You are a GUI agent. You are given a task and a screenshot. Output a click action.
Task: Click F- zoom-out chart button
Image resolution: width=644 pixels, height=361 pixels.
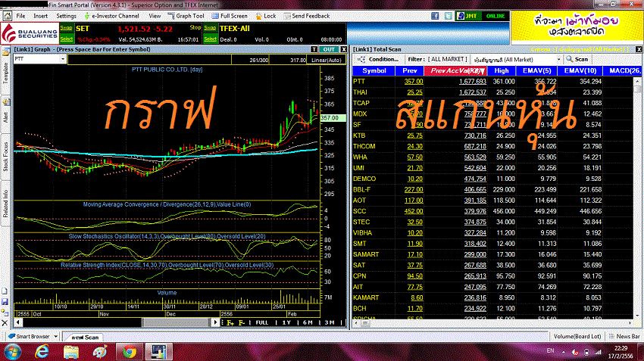(x=242, y=323)
